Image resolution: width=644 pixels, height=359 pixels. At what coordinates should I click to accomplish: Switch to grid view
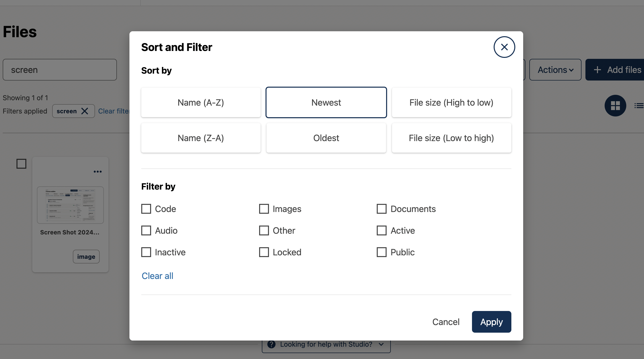615,106
